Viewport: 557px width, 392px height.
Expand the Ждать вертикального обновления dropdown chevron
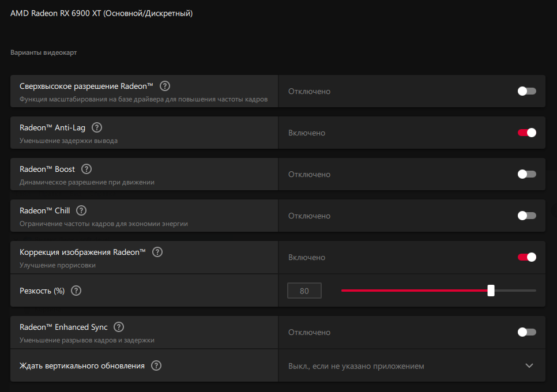529,365
